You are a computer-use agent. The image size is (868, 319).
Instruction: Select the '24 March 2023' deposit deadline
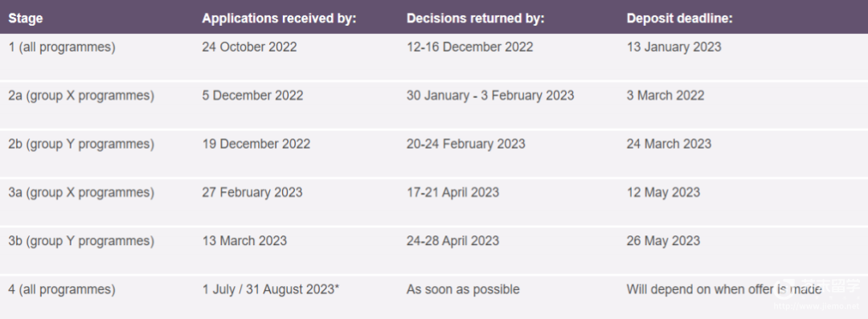click(x=669, y=144)
